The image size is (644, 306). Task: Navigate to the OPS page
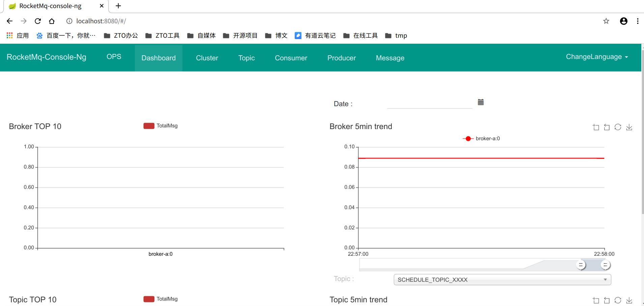pyautogui.click(x=114, y=56)
